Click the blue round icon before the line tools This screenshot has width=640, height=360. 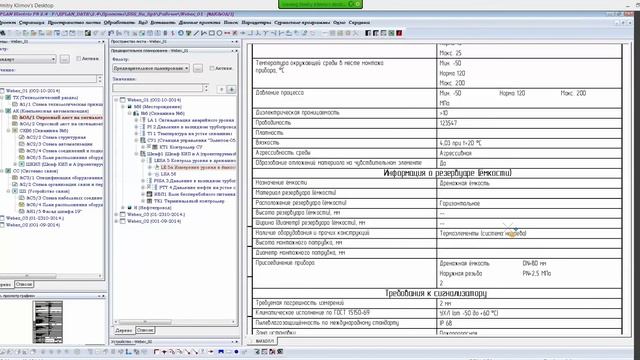pyautogui.click(x=180, y=33)
